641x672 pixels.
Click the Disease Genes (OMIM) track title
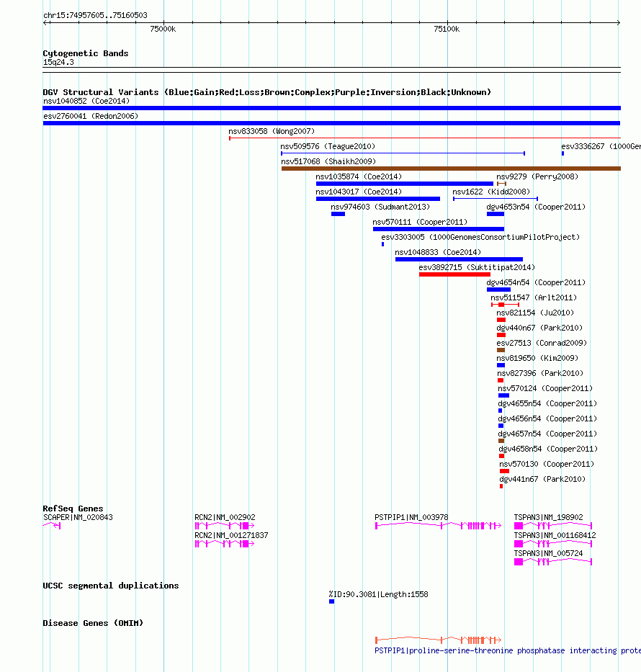[x=93, y=623]
